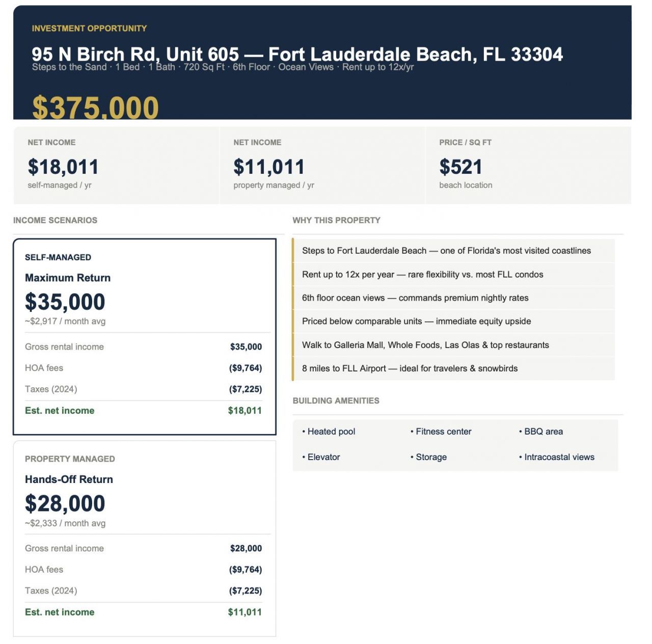Click the $18,011 self-managed net income stat
Viewport: 652px width, 644px height.
tap(63, 167)
